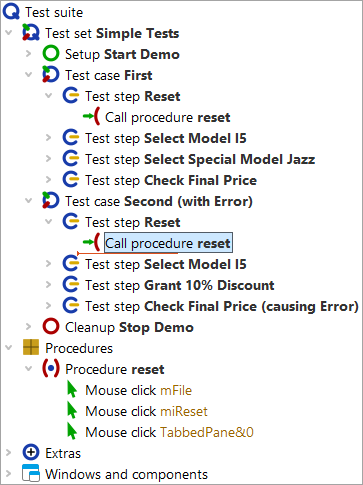Click the Procedures yellow package icon
Viewport: 363px width, 485px height.
pos(31,348)
